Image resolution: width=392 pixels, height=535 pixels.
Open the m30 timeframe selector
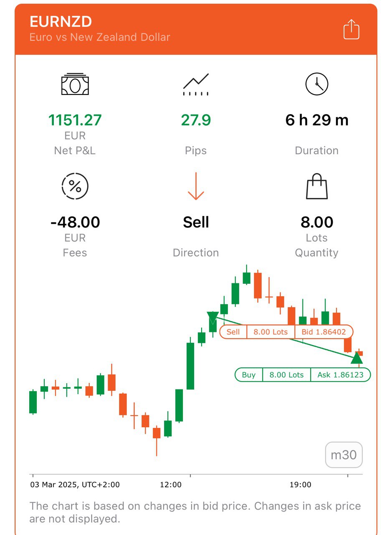(344, 455)
